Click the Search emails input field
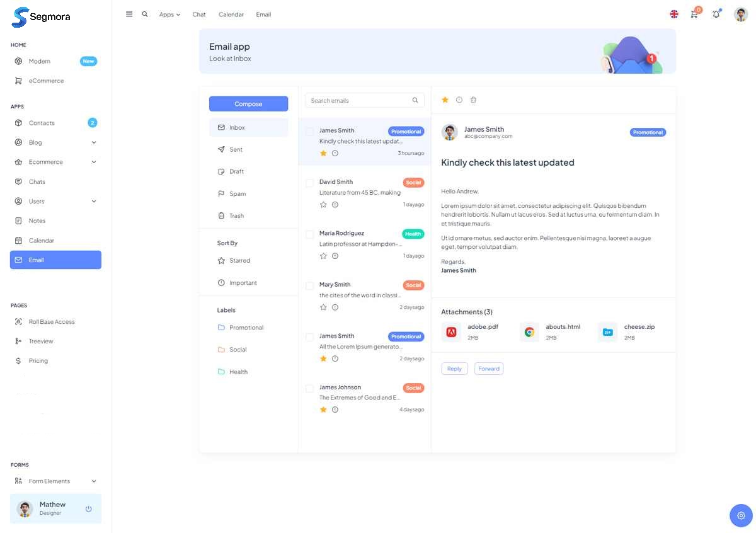The width and height of the screenshot is (756, 533). coord(359,101)
